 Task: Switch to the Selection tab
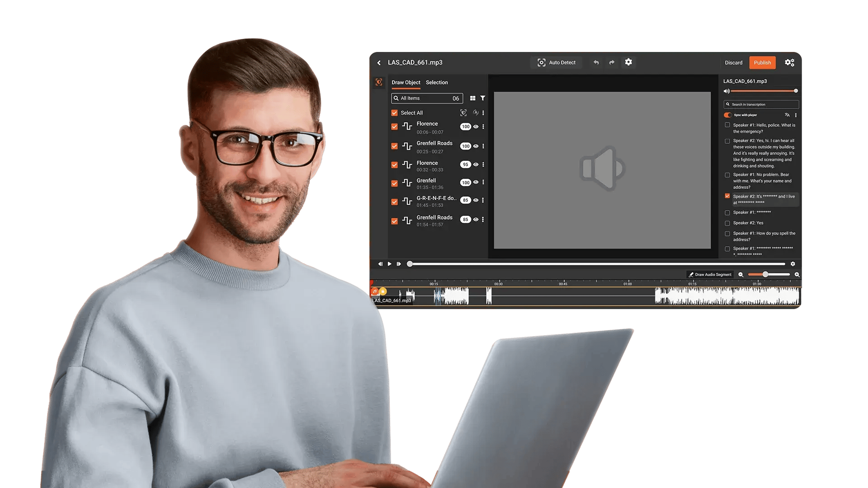point(437,82)
